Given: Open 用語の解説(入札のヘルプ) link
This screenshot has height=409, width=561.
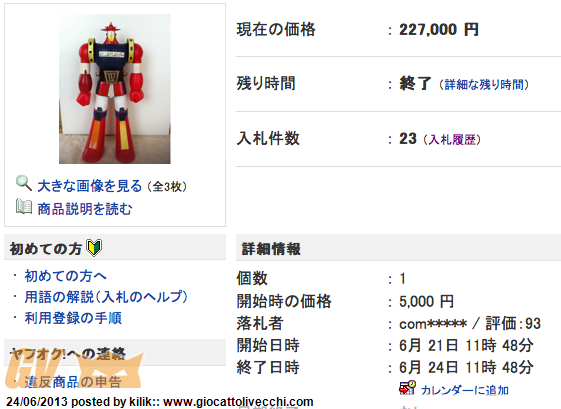Looking at the screenshot, I should pyautogui.click(x=106, y=297).
